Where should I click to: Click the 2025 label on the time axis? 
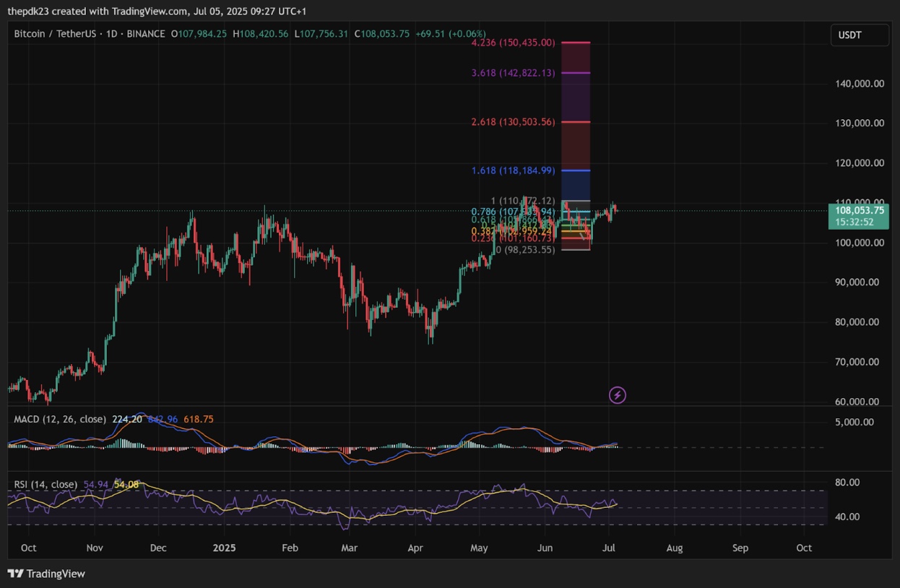click(x=225, y=548)
